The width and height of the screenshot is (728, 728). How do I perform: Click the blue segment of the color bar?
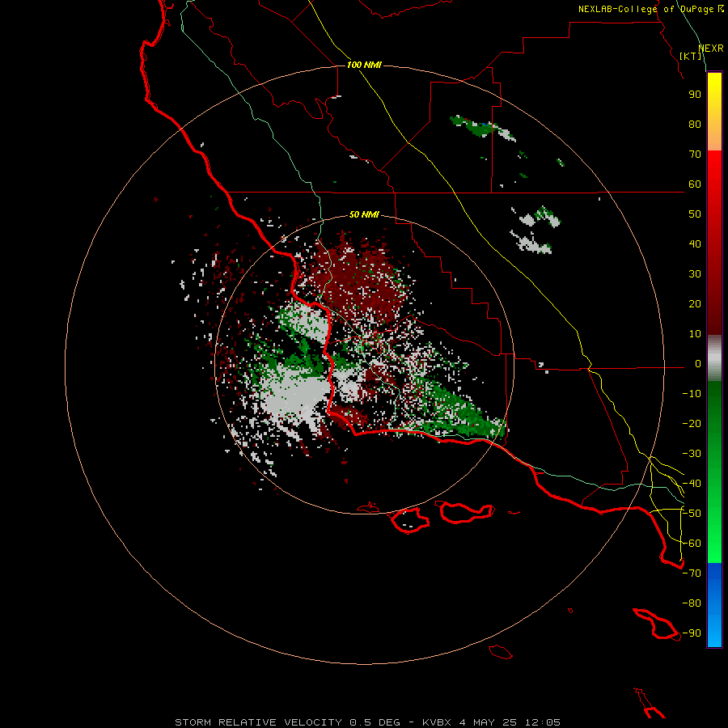714,605
